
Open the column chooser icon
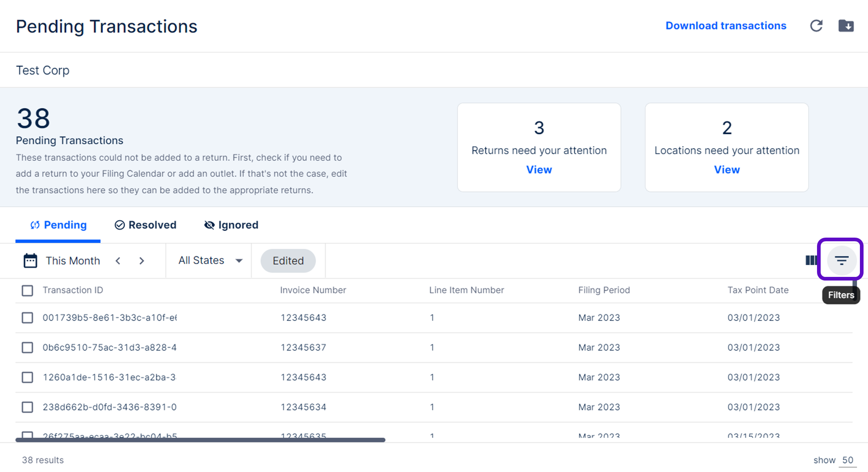811,260
